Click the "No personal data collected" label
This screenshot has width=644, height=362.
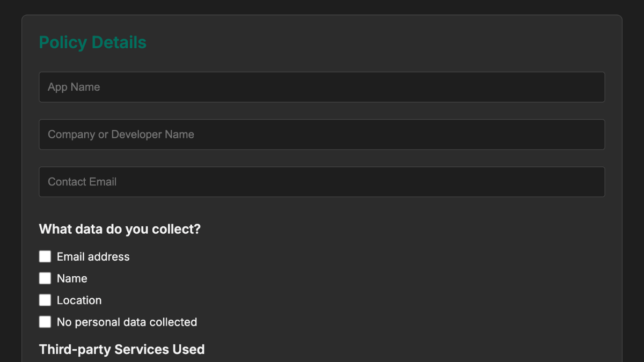pos(127,322)
